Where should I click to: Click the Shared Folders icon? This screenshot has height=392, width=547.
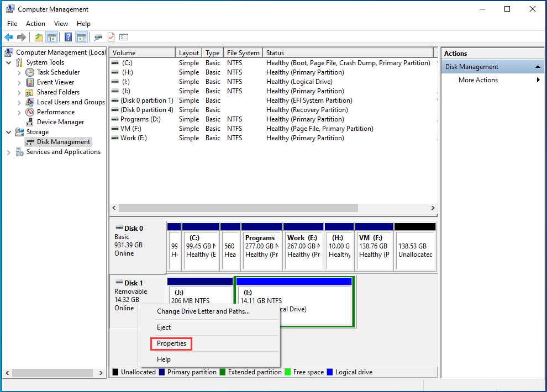(x=30, y=92)
